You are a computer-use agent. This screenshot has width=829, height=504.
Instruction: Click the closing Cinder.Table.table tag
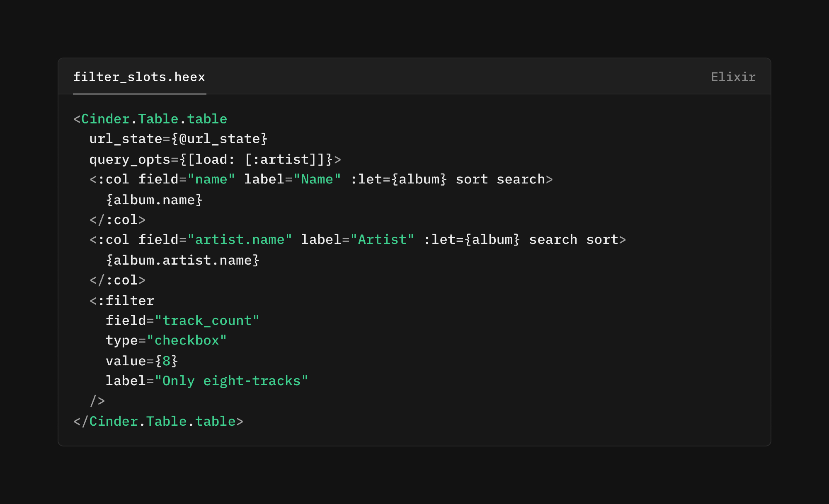[x=158, y=422]
